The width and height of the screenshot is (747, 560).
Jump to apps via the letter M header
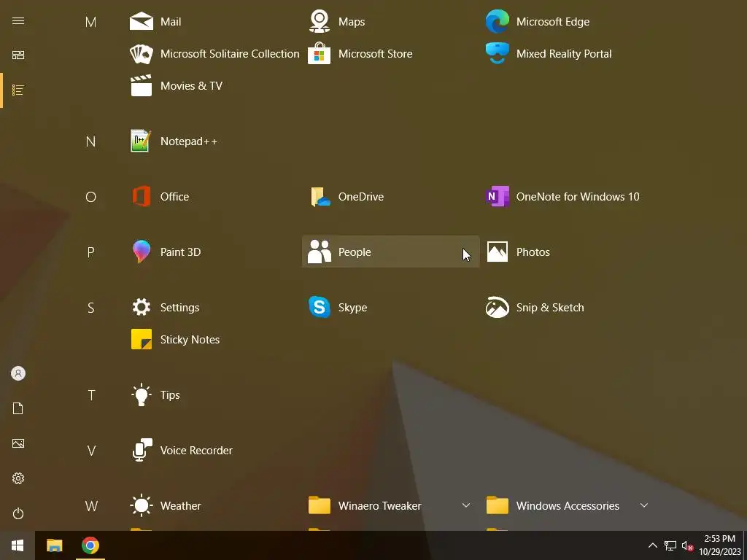tap(90, 22)
